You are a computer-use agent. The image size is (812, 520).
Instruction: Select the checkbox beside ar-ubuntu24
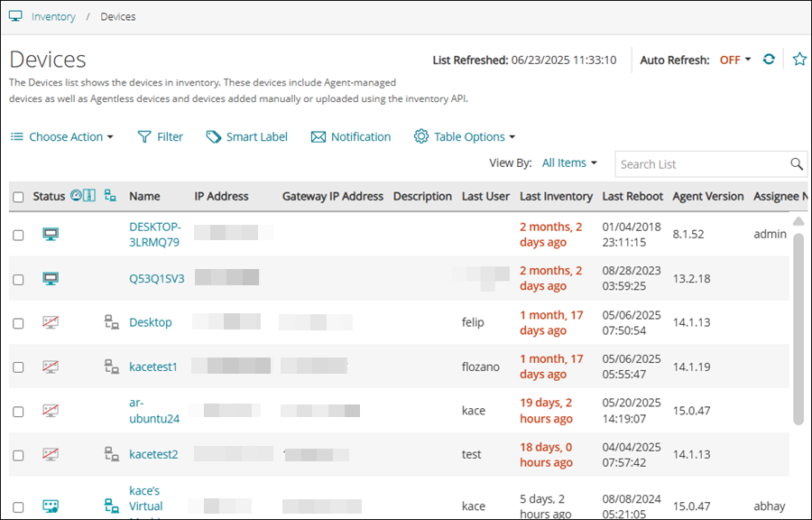pos(19,411)
